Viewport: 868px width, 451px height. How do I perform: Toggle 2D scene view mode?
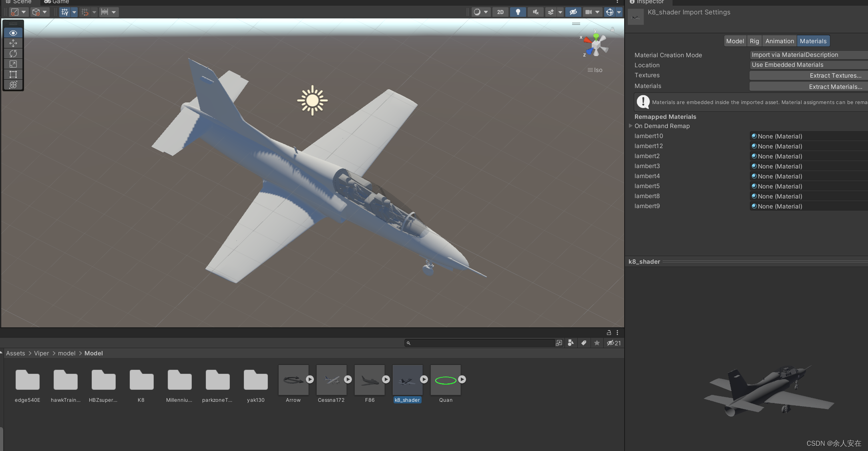pos(500,12)
